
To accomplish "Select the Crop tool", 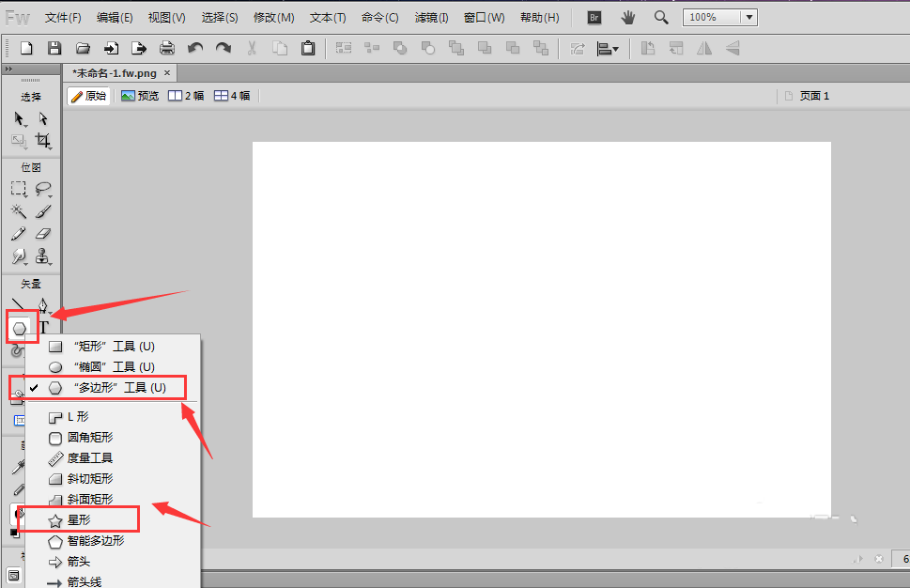I will [x=43, y=141].
